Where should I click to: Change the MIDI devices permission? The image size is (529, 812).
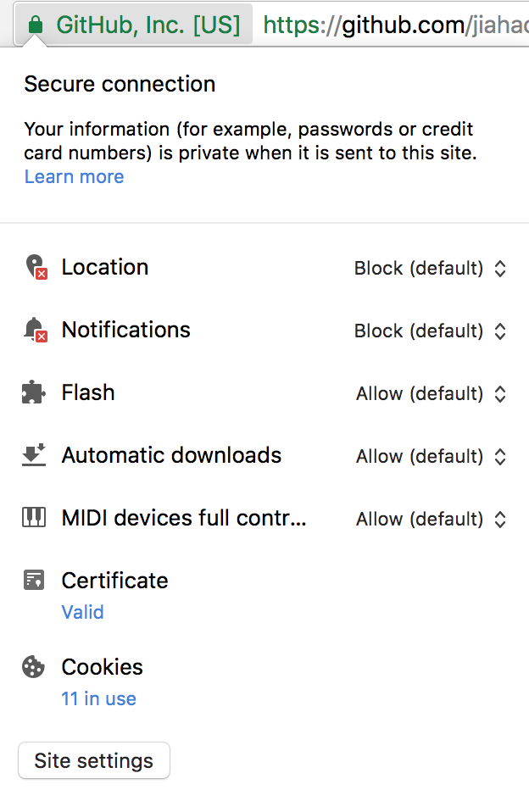[x=431, y=519]
